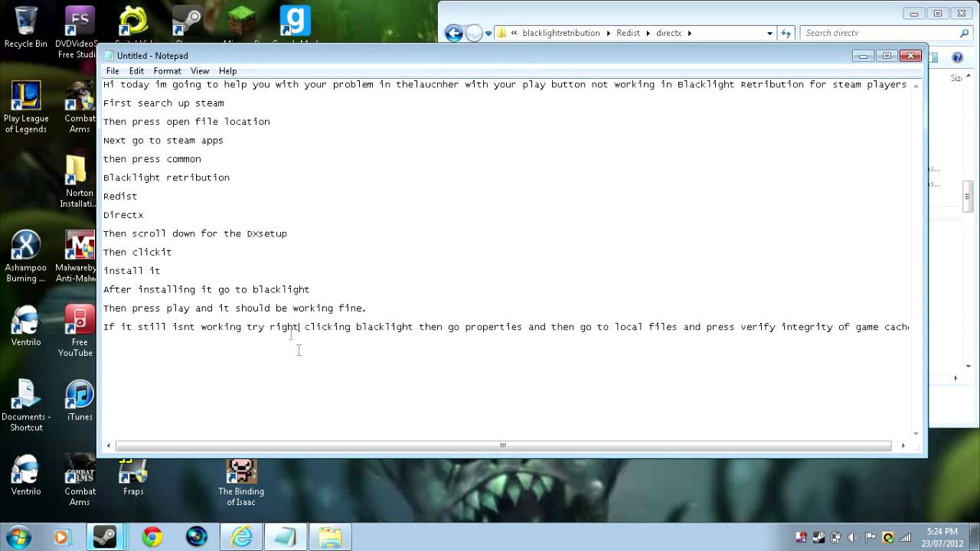Open the Steam desktop shortcut

point(187,23)
